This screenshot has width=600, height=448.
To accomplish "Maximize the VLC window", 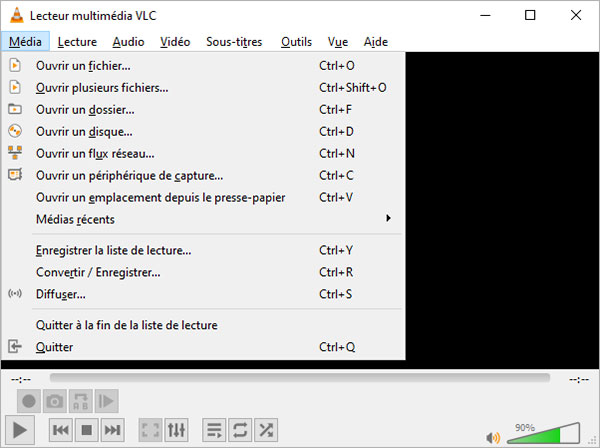I will (530, 15).
